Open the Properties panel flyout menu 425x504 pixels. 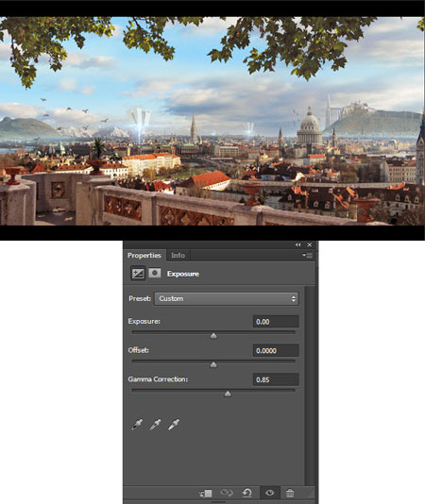coord(308,256)
